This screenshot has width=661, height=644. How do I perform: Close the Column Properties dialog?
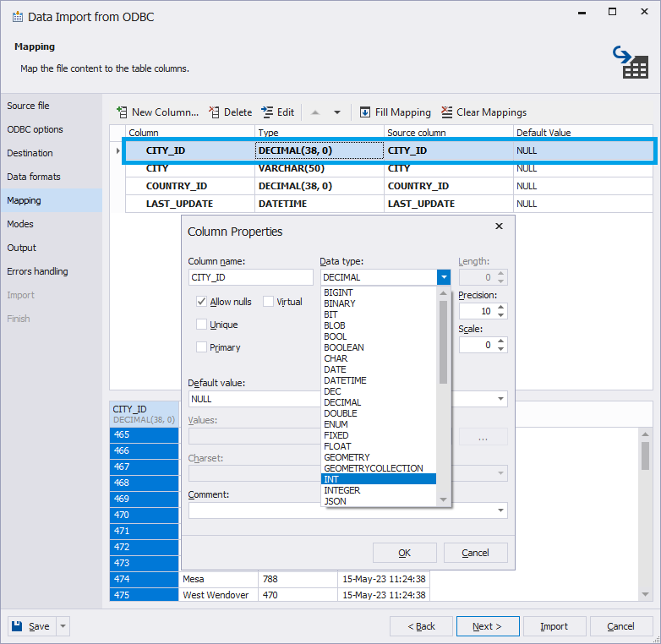click(499, 226)
